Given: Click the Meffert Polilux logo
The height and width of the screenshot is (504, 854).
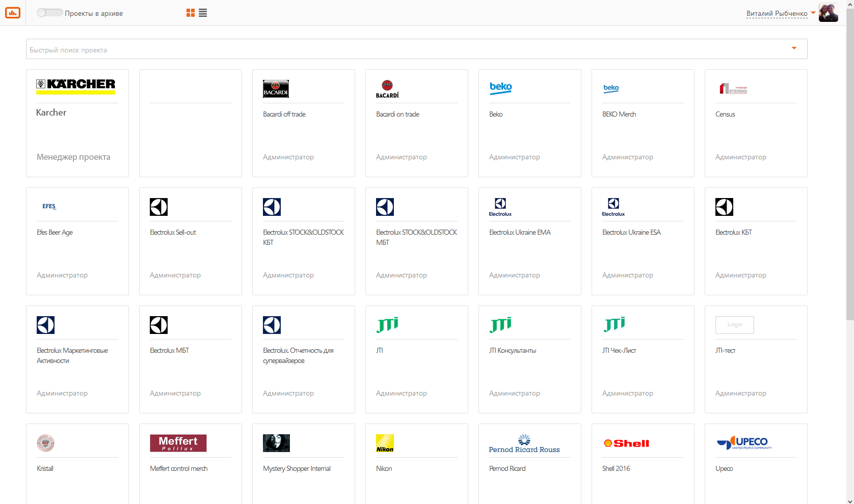Looking at the screenshot, I should click(x=178, y=443).
